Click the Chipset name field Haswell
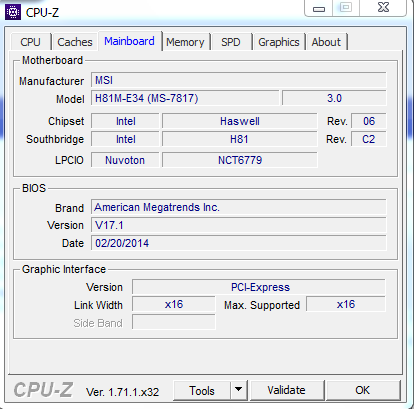Viewport: 414px width, 409px height. coord(240,121)
